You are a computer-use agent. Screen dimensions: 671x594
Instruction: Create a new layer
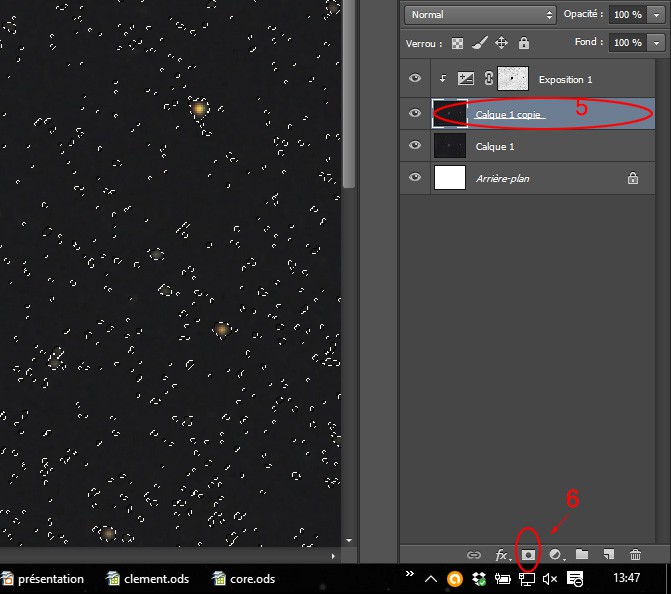tap(609, 554)
